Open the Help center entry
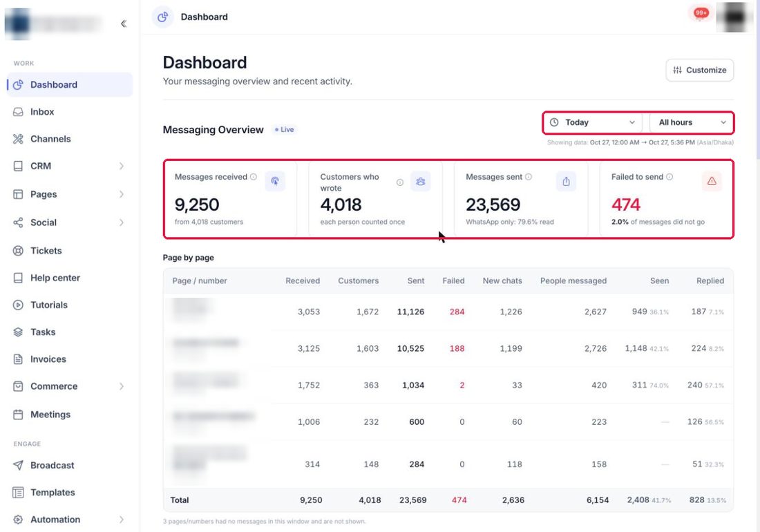This screenshot has width=760, height=532. coord(70,278)
